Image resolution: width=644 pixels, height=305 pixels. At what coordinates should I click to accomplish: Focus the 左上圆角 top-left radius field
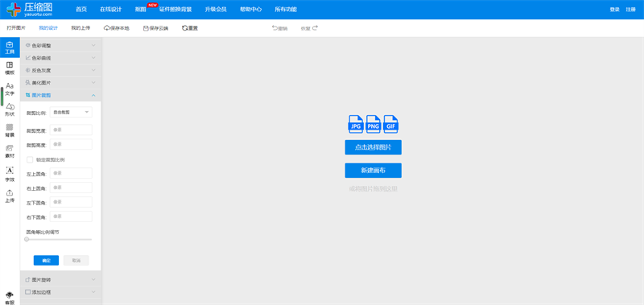[71, 173]
